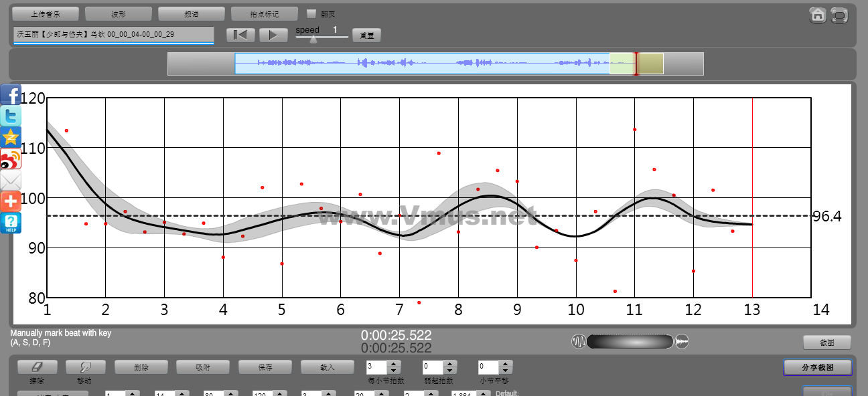The width and height of the screenshot is (868, 396).
Task: Click the 重置 speed reset button
Action: [x=366, y=35]
